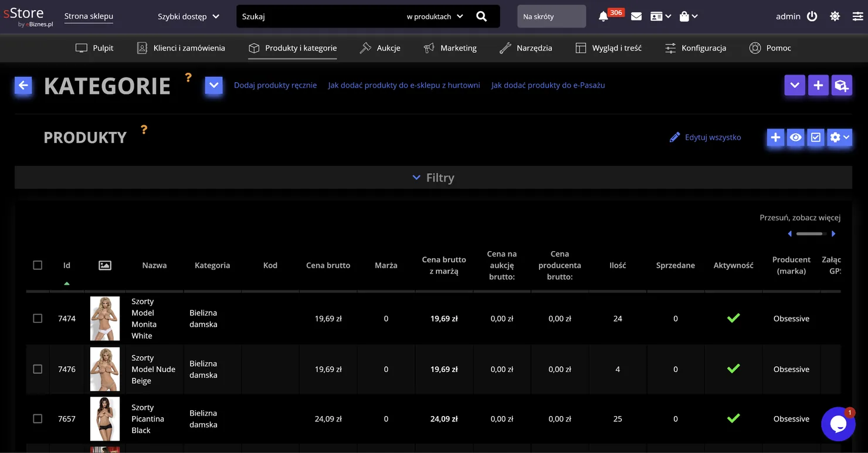Click the right arrow of table scroller
Screen dimensions: 868x453
[833, 234]
